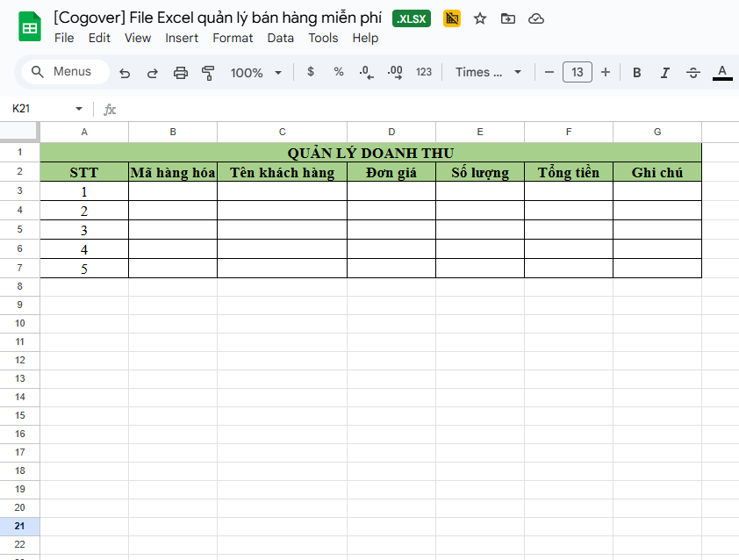The image size is (739, 560).
Task: Open the zoom level dropdown
Action: tap(255, 73)
